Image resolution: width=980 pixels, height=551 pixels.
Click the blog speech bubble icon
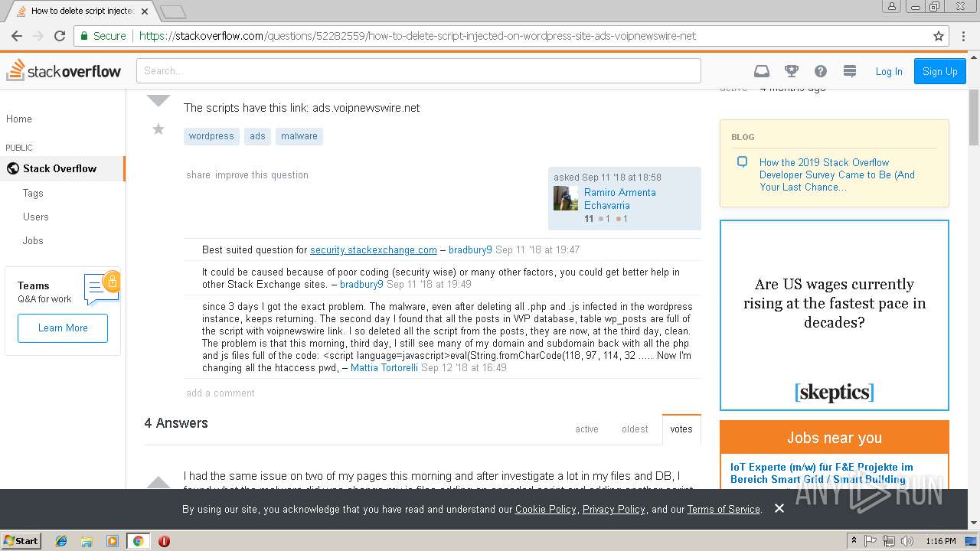pyautogui.click(x=742, y=162)
